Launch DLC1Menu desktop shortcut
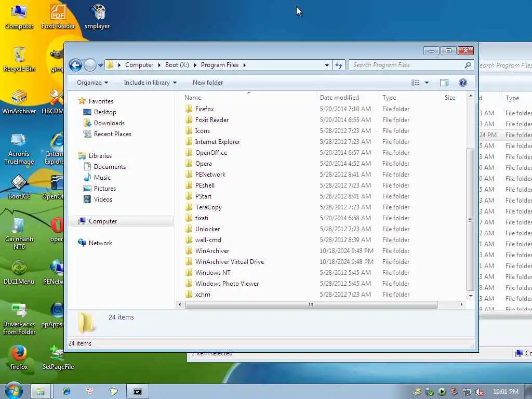This screenshot has height=399, width=532. (19, 272)
